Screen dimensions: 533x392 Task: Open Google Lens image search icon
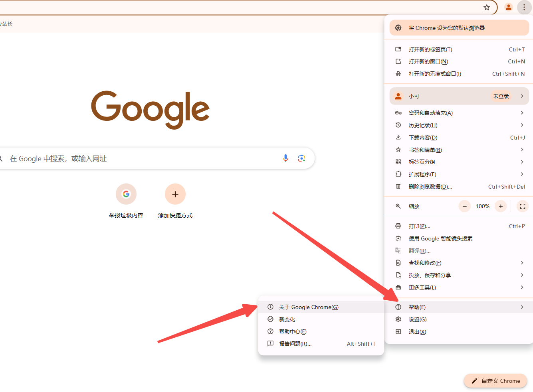pos(302,158)
